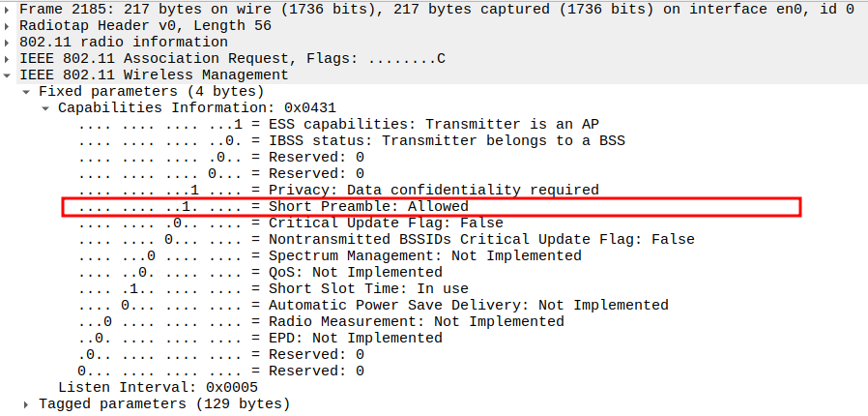Select Short Slot Time: In use
Screen dimensions: 868x416
click(x=367, y=288)
